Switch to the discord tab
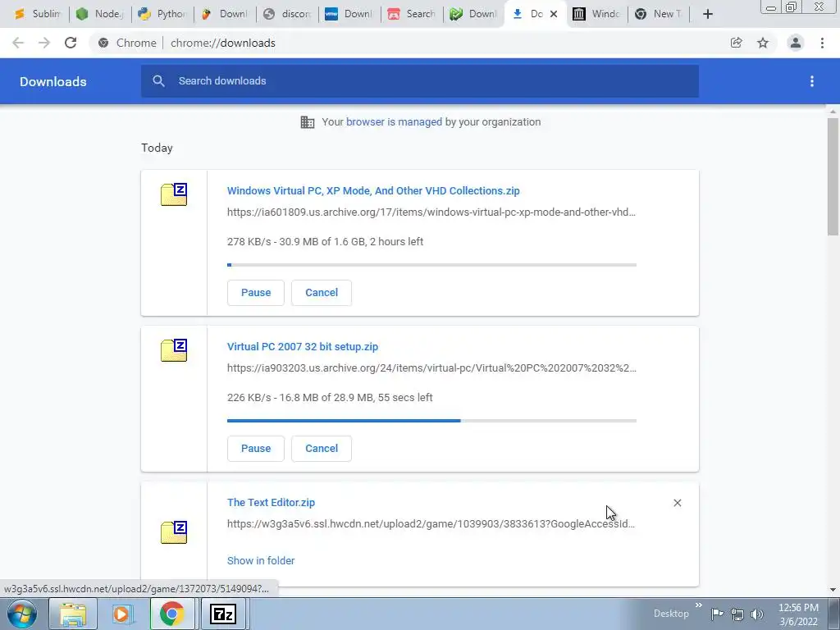Screen dimensions: 840x630 (287, 14)
